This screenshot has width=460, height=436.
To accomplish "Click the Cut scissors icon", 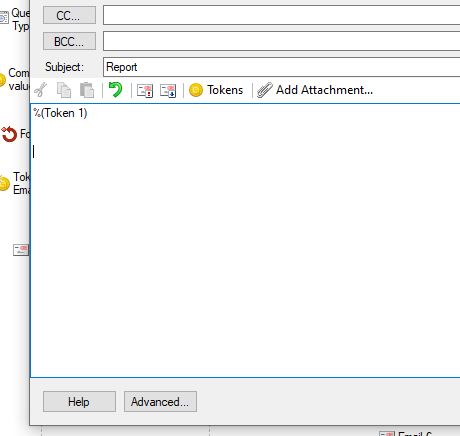I will point(41,90).
